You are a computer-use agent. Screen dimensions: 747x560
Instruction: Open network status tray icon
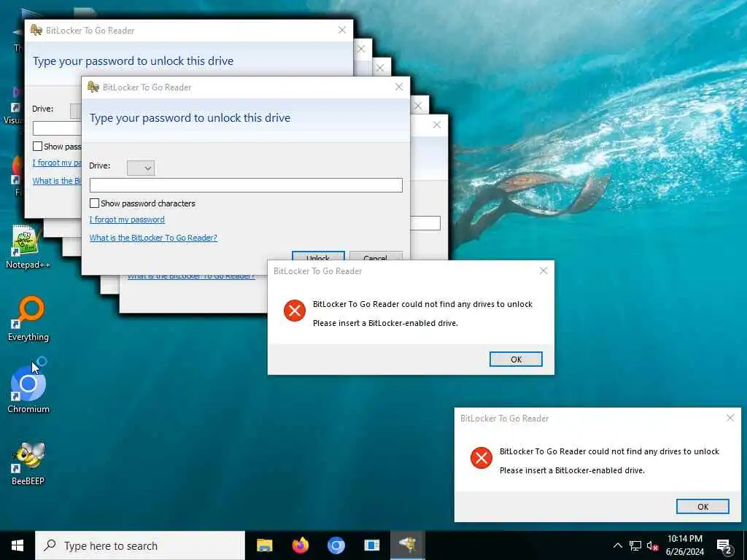tap(635, 545)
